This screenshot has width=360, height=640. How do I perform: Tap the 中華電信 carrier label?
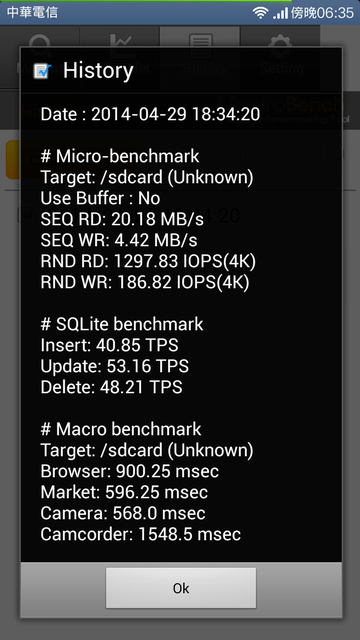[x=32, y=13]
